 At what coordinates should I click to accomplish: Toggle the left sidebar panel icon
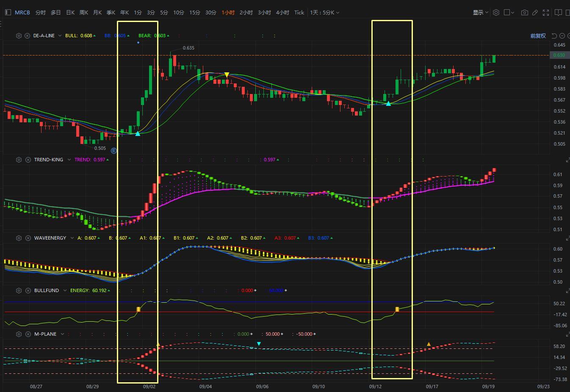click(8, 12)
